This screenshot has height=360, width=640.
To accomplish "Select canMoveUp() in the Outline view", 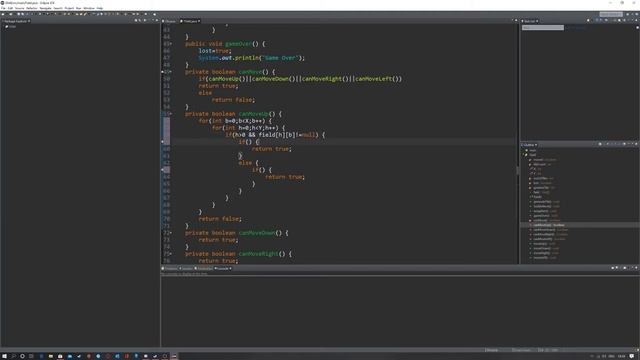I will click(x=549, y=225).
